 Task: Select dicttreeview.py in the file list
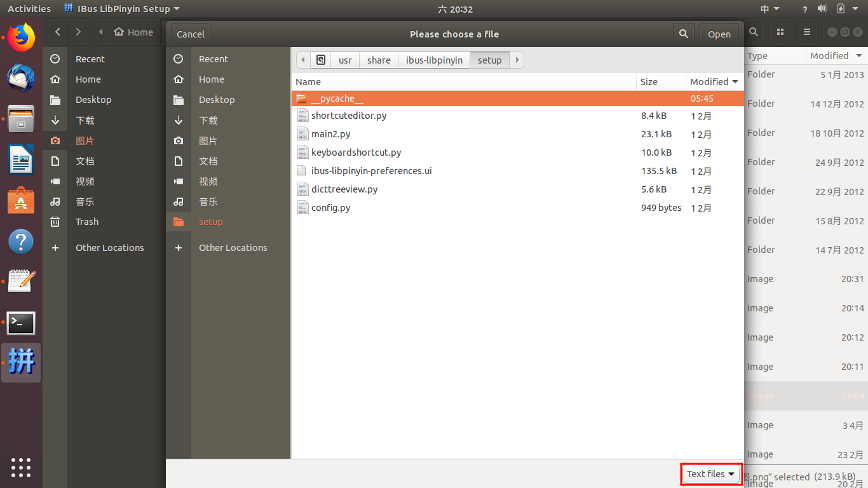pos(517,189)
